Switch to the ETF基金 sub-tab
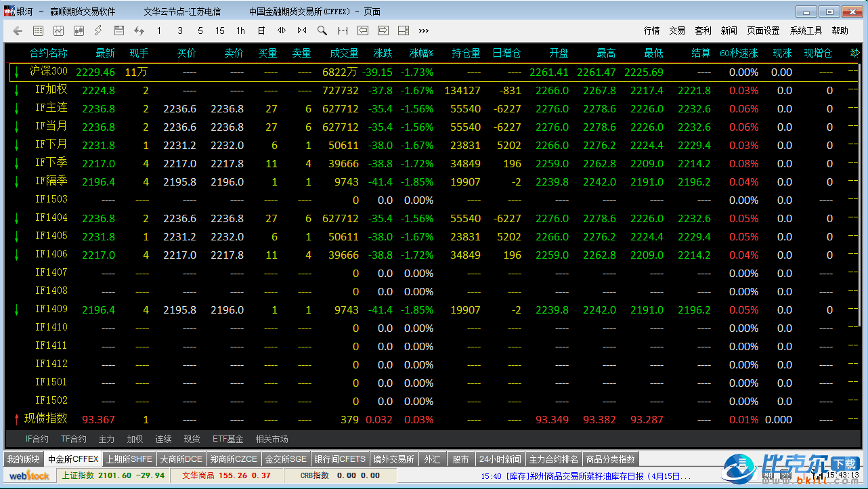This screenshot has width=868, height=489. point(227,439)
